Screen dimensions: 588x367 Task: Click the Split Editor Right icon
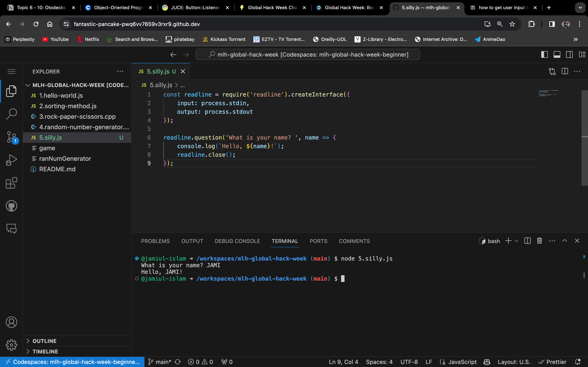click(565, 71)
